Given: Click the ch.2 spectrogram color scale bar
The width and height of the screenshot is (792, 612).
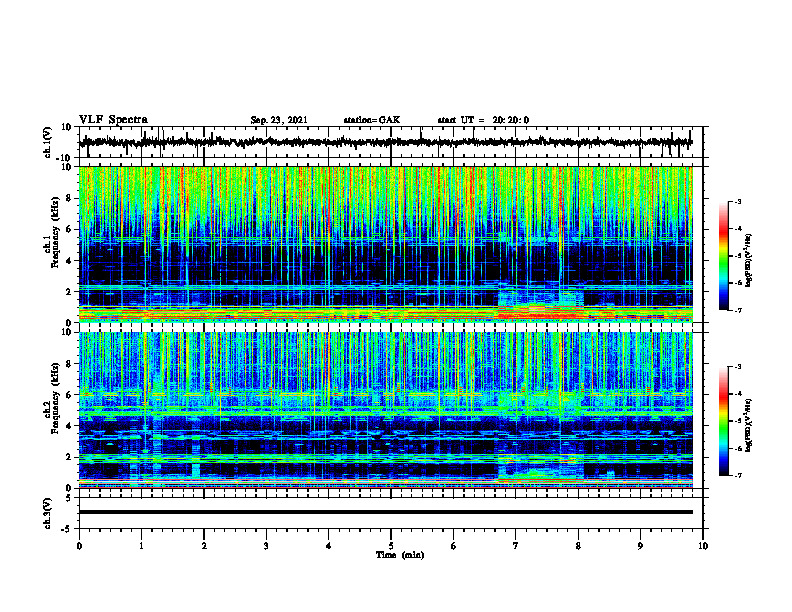Looking at the screenshot, I should click(x=724, y=421).
